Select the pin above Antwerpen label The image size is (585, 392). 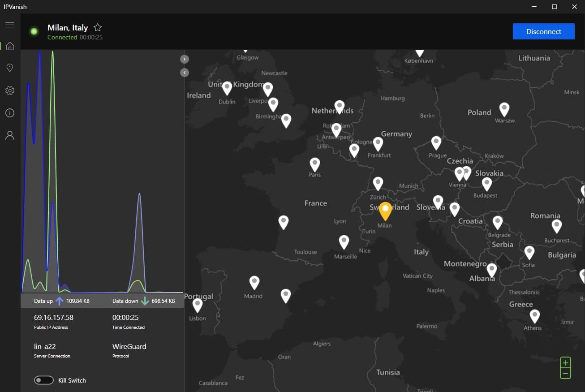(x=336, y=130)
